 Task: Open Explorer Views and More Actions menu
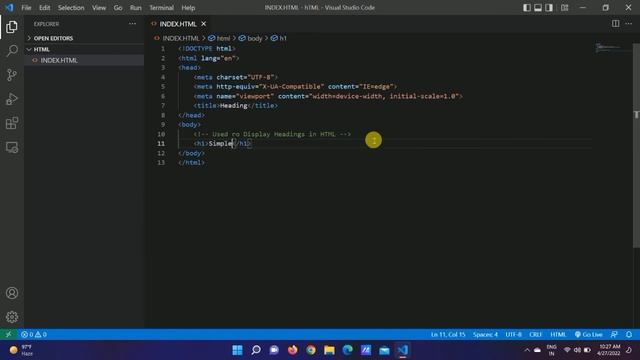[x=132, y=24]
